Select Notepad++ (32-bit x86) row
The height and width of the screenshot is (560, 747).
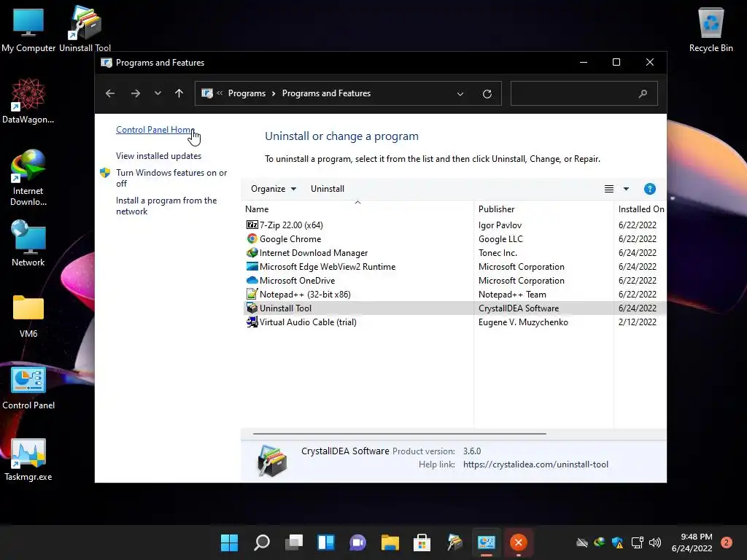[x=455, y=294]
